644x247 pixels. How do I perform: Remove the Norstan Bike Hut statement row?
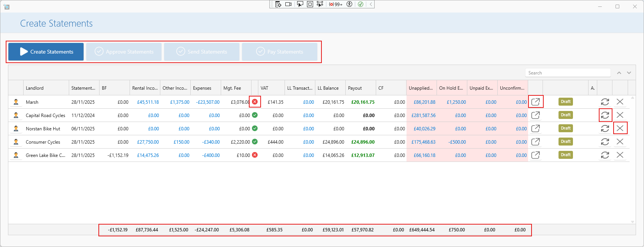(x=620, y=128)
